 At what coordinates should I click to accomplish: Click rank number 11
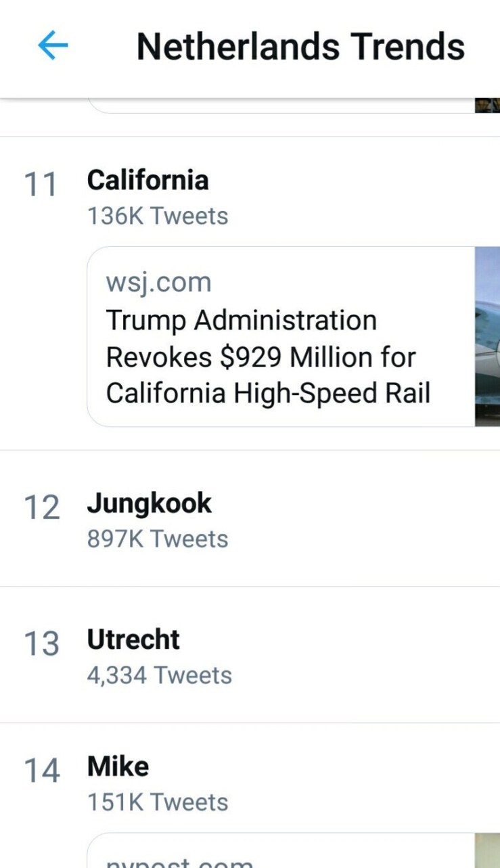41,185
